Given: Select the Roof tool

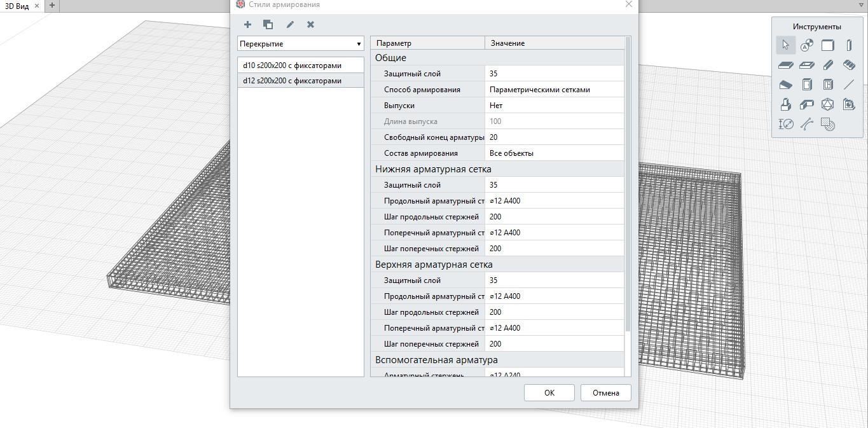Looking at the screenshot, I should pyautogui.click(x=786, y=85).
